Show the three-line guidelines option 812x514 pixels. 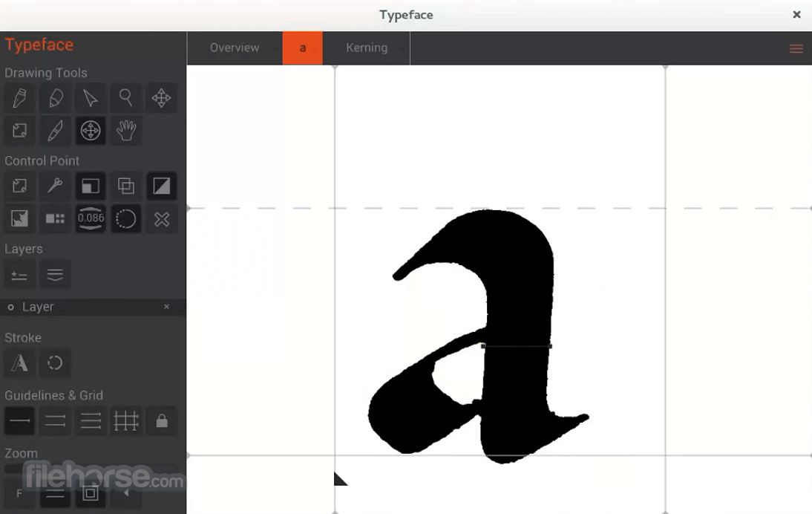[x=91, y=420]
